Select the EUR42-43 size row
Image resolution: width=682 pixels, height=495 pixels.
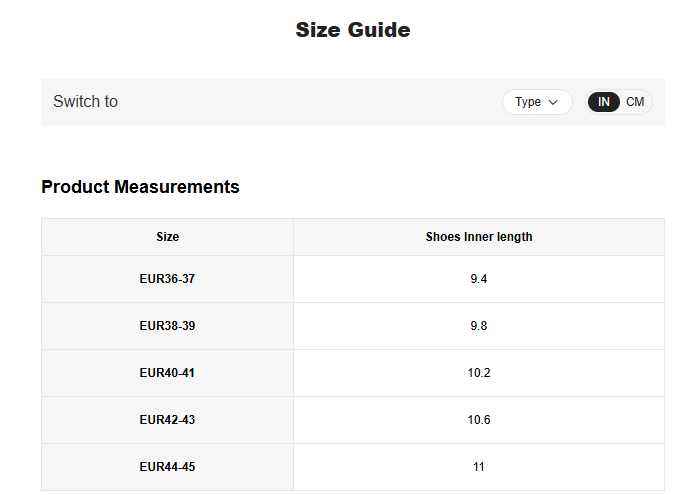point(167,420)
